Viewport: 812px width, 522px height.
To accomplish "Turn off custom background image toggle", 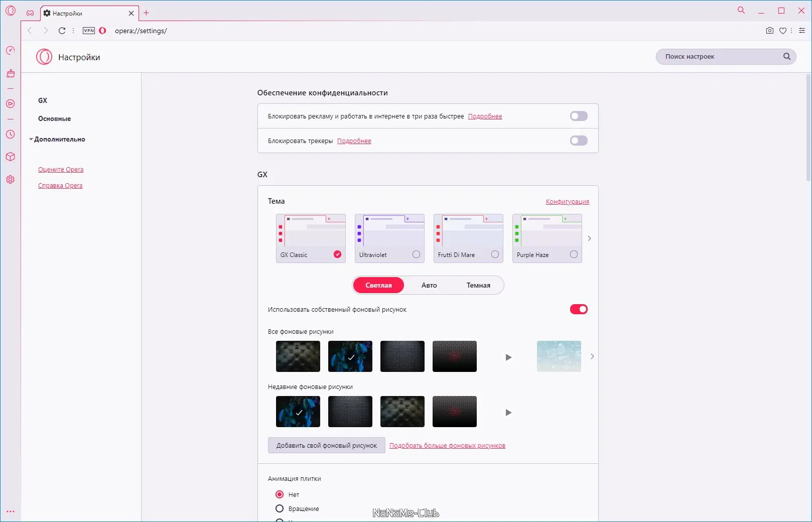I will pos(579,309).
